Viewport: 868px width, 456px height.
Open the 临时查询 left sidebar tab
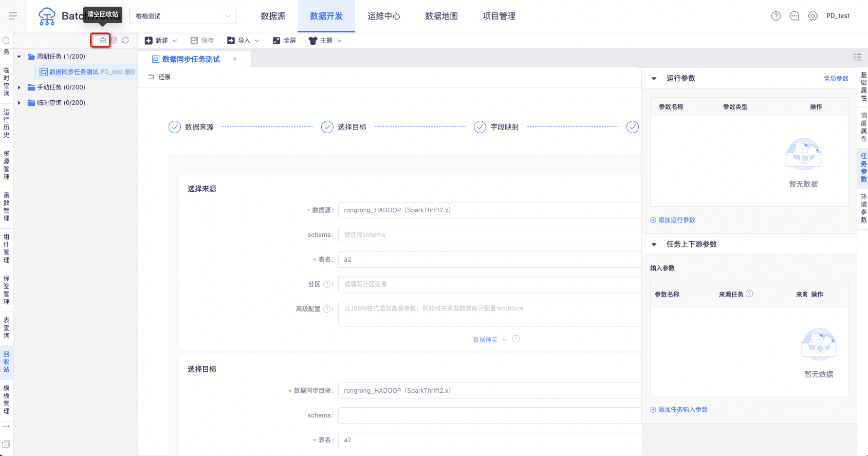click(6, 82)
